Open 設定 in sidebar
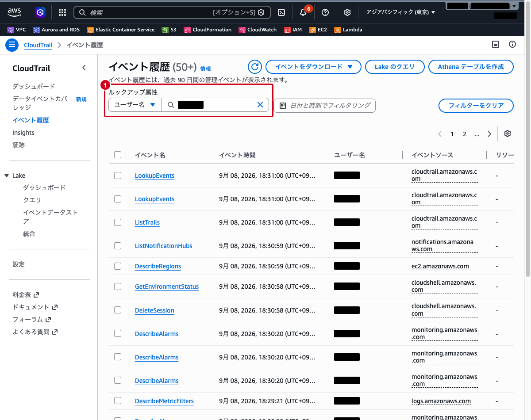 pyautogui.click(x=19, y=264)
